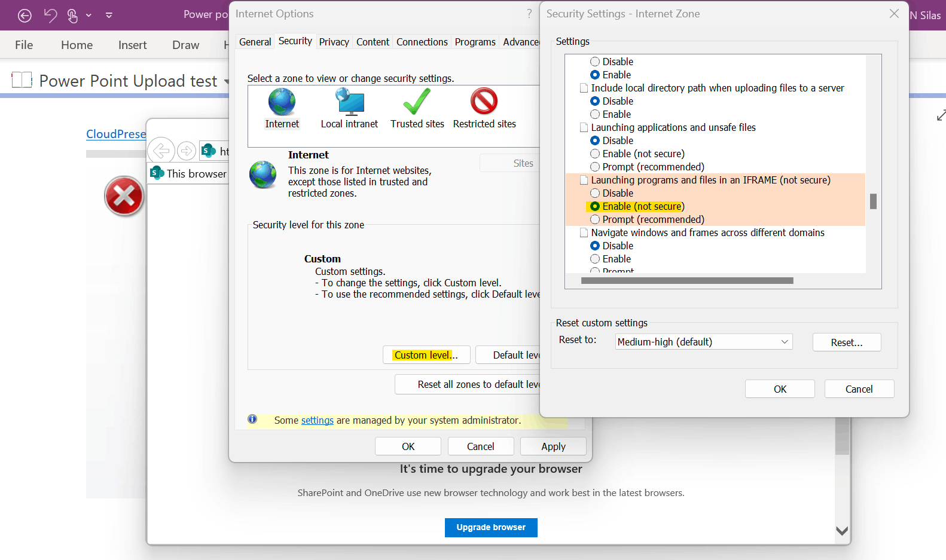Image resolution: width=946 pixels, height=560 pixels.
Task: Click OK in Security Settings dialog
Action: (780, 389)
